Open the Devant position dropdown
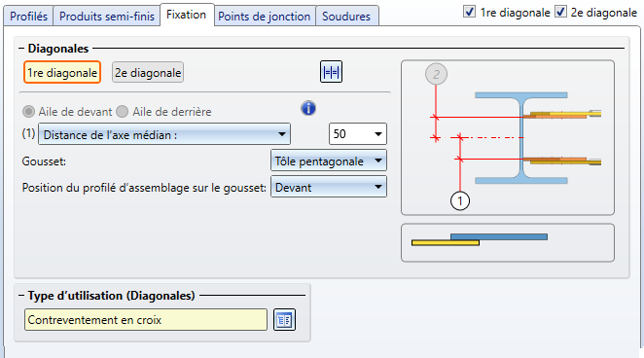 pos(329,187)
